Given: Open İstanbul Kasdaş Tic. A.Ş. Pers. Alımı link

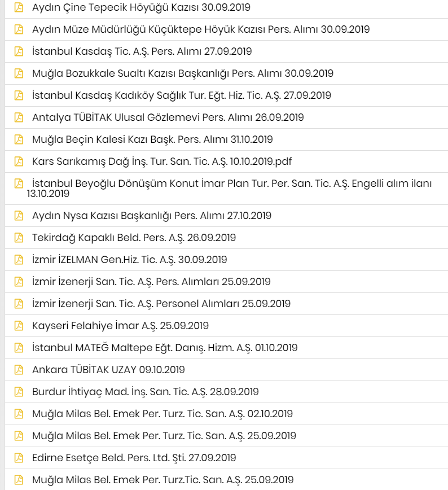Looking at the screenshot, I should [142, 51].
